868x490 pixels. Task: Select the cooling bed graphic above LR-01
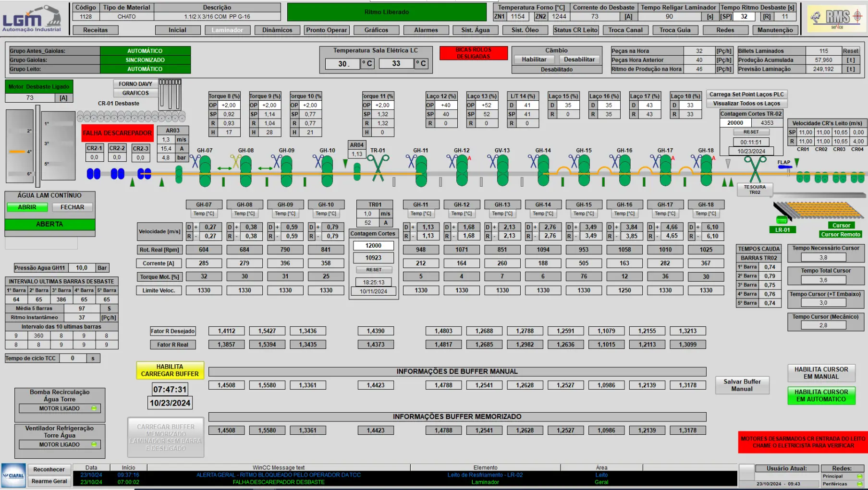point(817,211)
